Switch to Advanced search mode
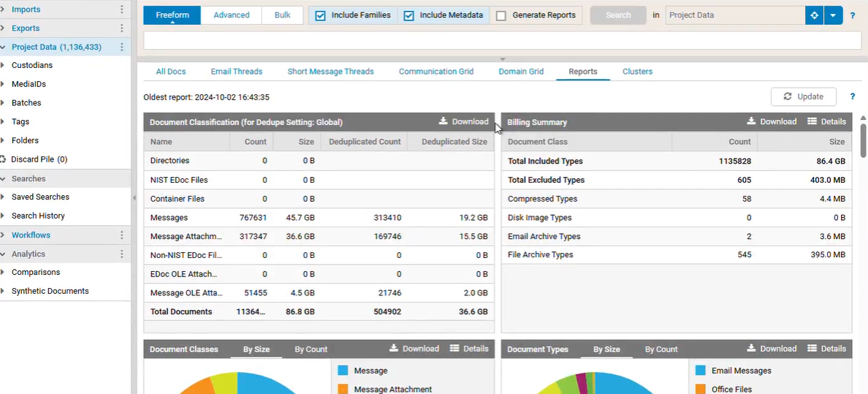Image resolution: width=868 pixels, height=394 pixels. click(x=232, y=15)
